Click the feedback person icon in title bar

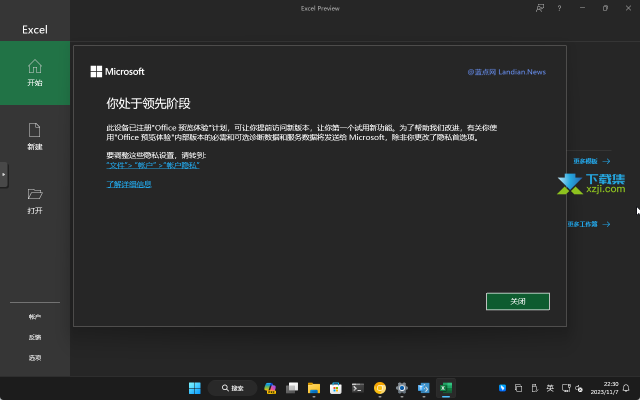pos(540,8)
